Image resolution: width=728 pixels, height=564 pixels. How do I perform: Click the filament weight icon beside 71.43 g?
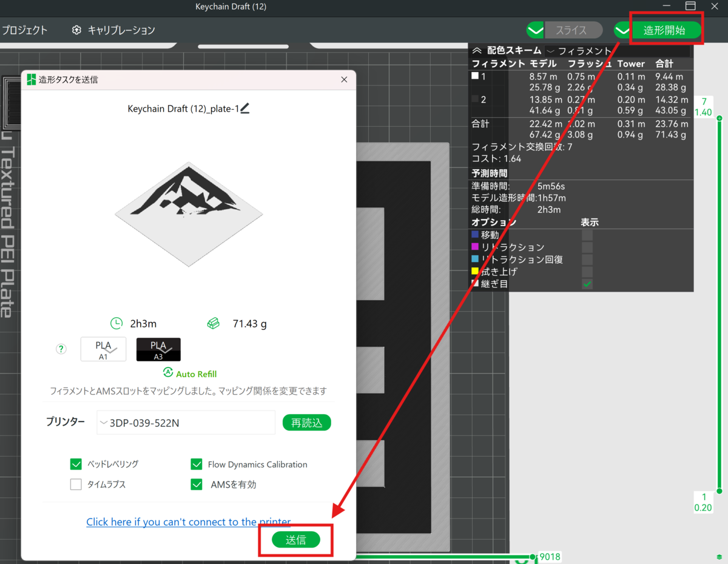[x=214, y=323]
